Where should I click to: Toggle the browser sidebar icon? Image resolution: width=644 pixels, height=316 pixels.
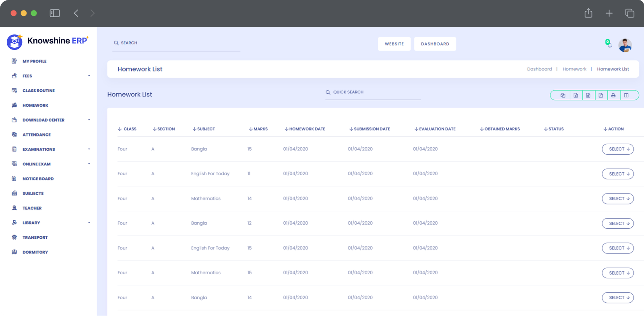55,13
